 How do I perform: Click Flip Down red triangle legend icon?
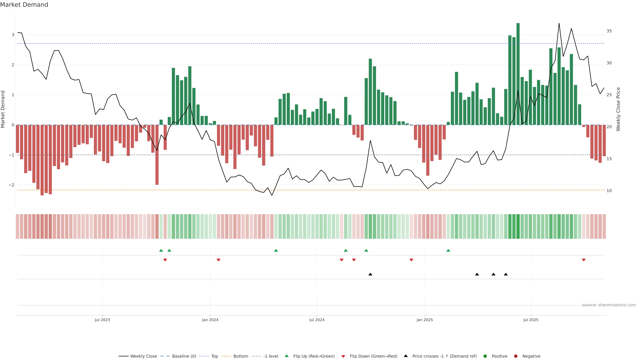click(x=343, y=356)
